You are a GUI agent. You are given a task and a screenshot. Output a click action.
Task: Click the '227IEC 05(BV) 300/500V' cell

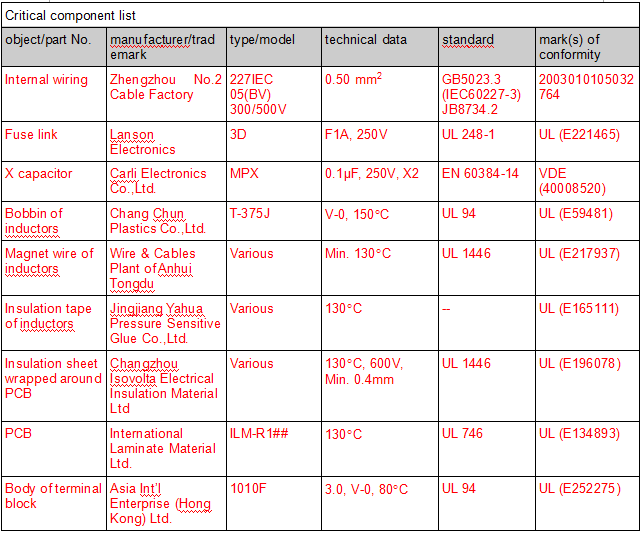[274, 94]
